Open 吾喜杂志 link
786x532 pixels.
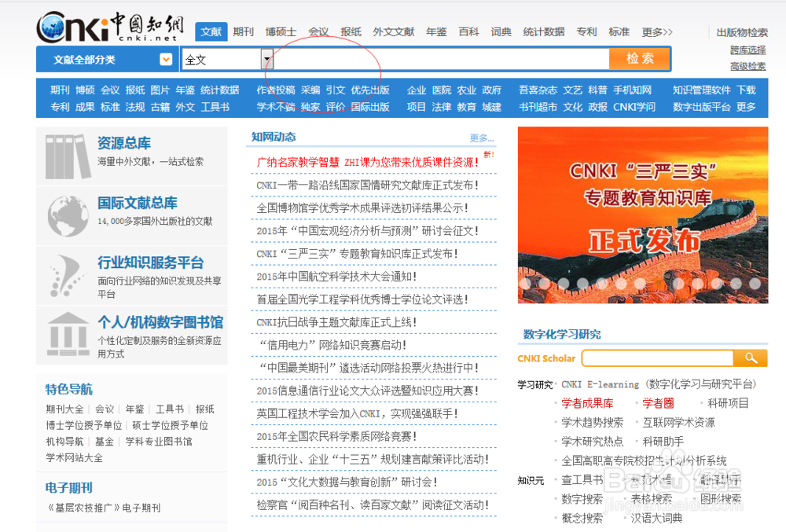pos(538,90)
